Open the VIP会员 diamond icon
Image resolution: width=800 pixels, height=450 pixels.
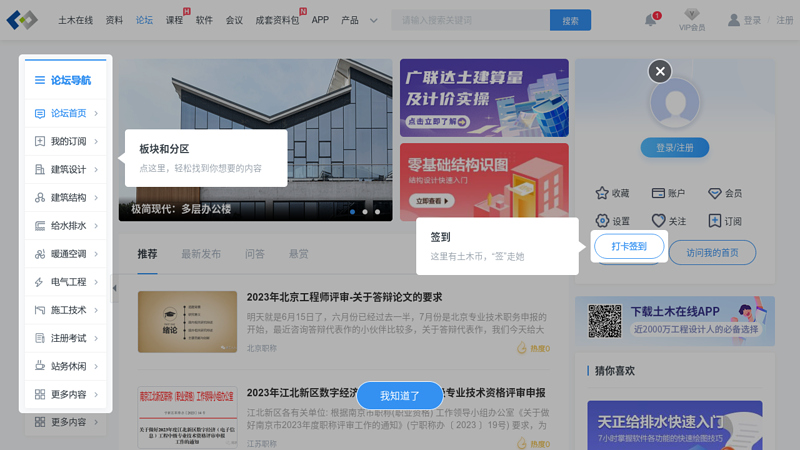coord(692,14)
